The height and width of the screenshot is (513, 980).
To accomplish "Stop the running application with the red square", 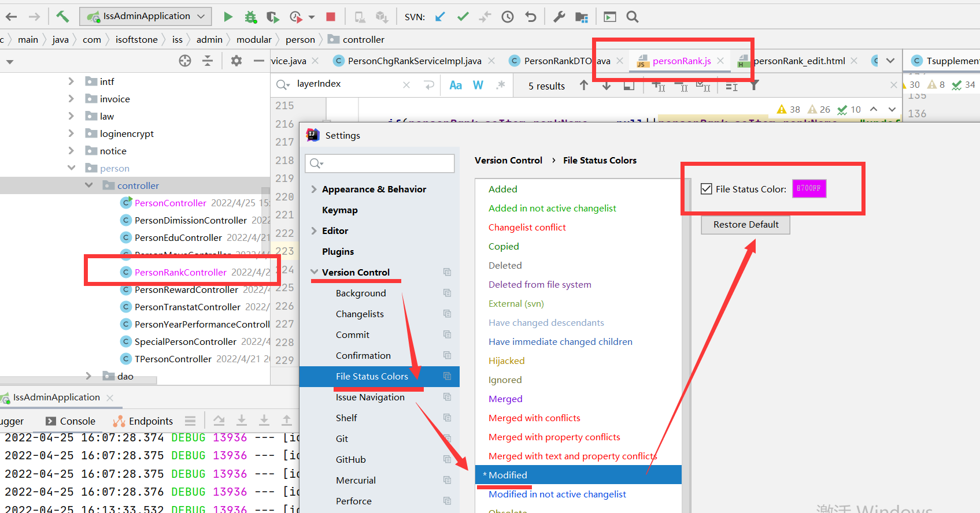I will click(331, 17).
